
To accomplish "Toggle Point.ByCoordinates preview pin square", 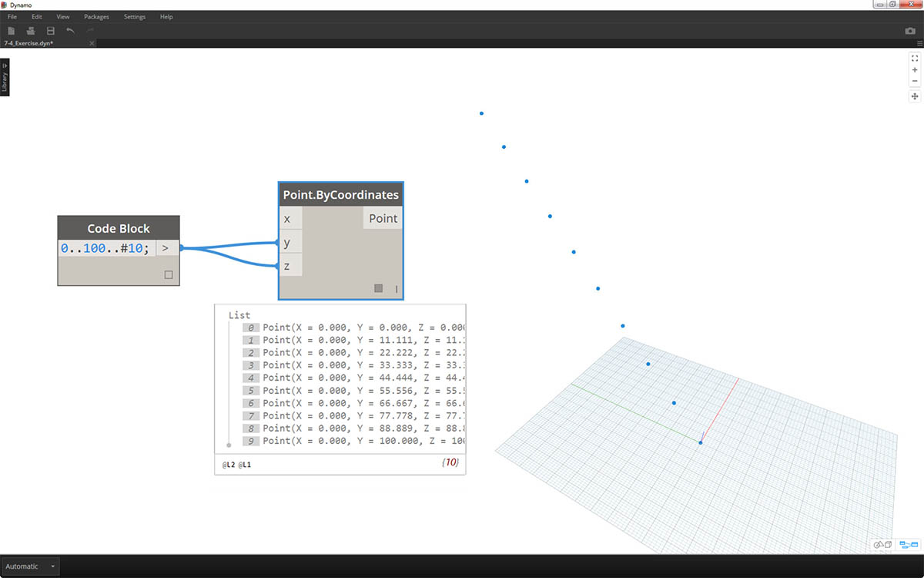I will coord(378,288).
